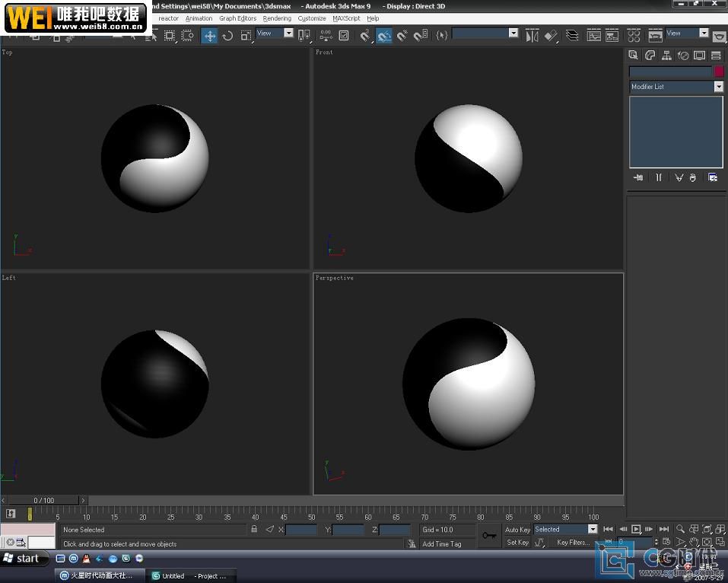Click the X coordinate input field
Screen dimensions: 728x583
[x=301, y=529]
